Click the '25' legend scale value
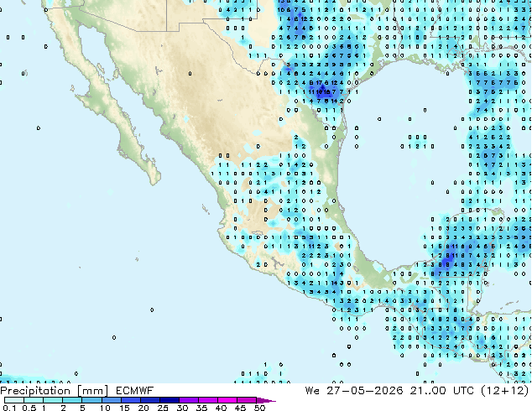 coord(163,408)
